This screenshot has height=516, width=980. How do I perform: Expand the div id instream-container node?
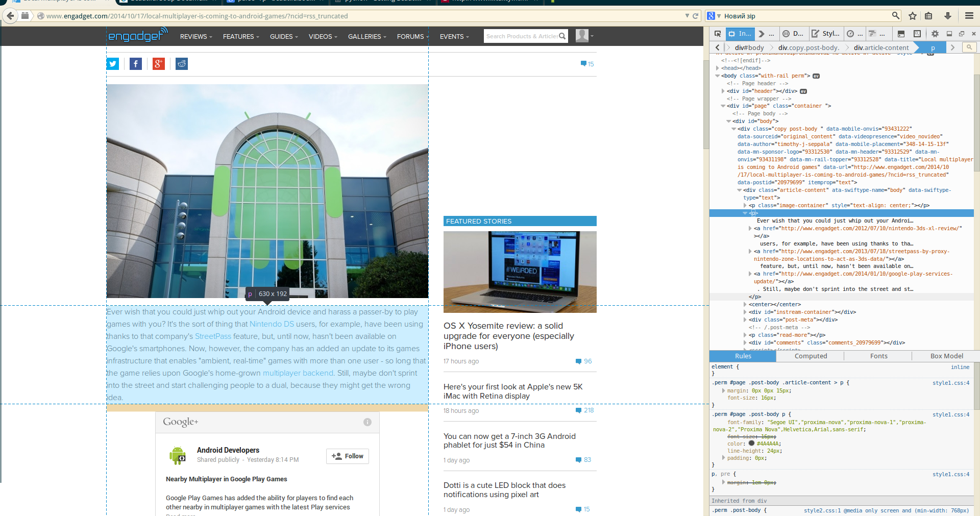[x=745, y=312]
